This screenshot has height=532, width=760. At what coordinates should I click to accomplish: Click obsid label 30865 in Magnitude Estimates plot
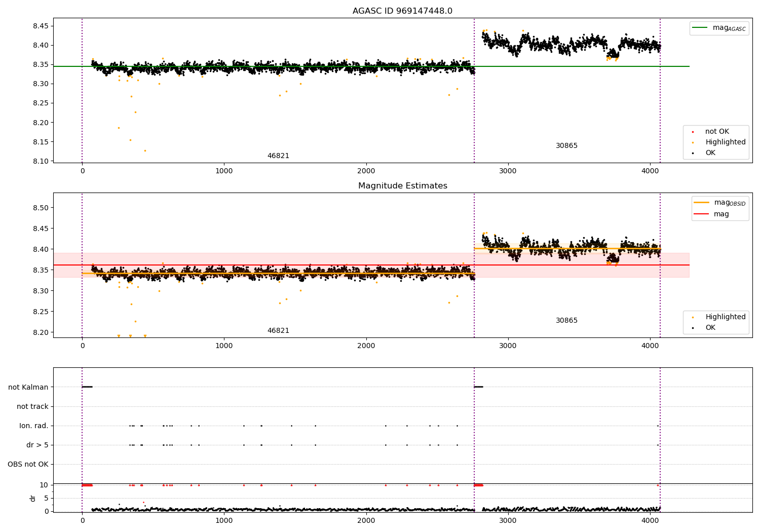[x=566, y=321]
